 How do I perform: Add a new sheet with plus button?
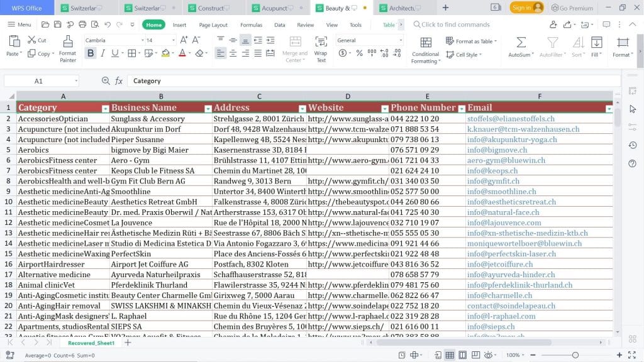pyautogui.click(x=128, y=343)
